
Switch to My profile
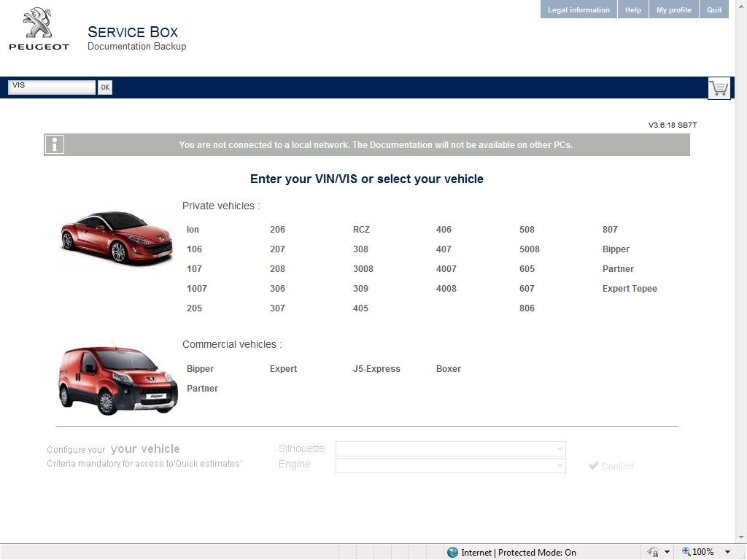[x=673, y=9]
